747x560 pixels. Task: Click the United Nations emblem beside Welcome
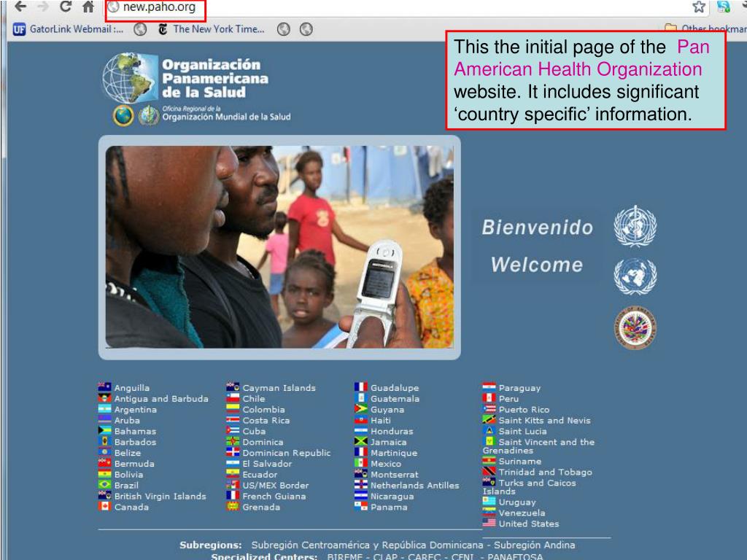[635, 276]
